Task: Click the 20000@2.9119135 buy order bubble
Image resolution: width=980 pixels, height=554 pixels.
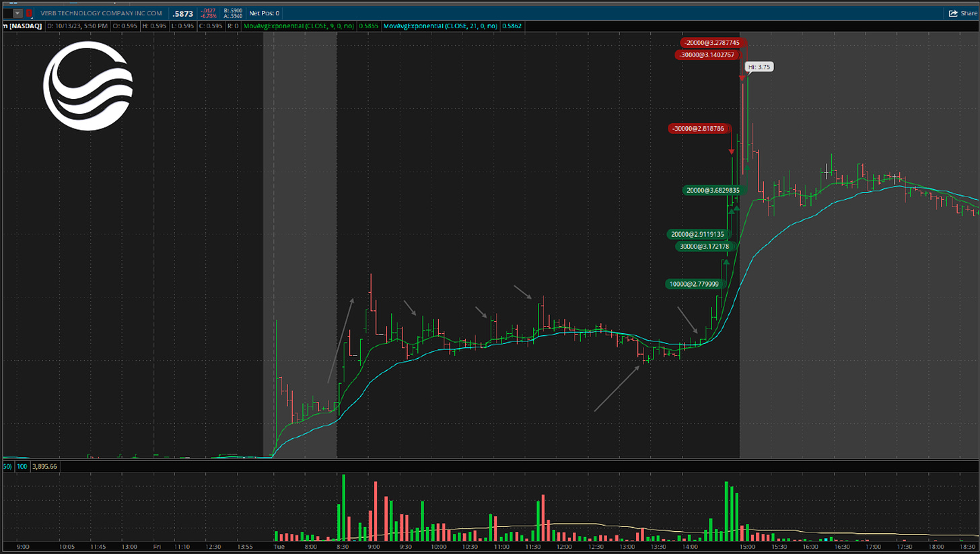Action: [x=698, y=234]
